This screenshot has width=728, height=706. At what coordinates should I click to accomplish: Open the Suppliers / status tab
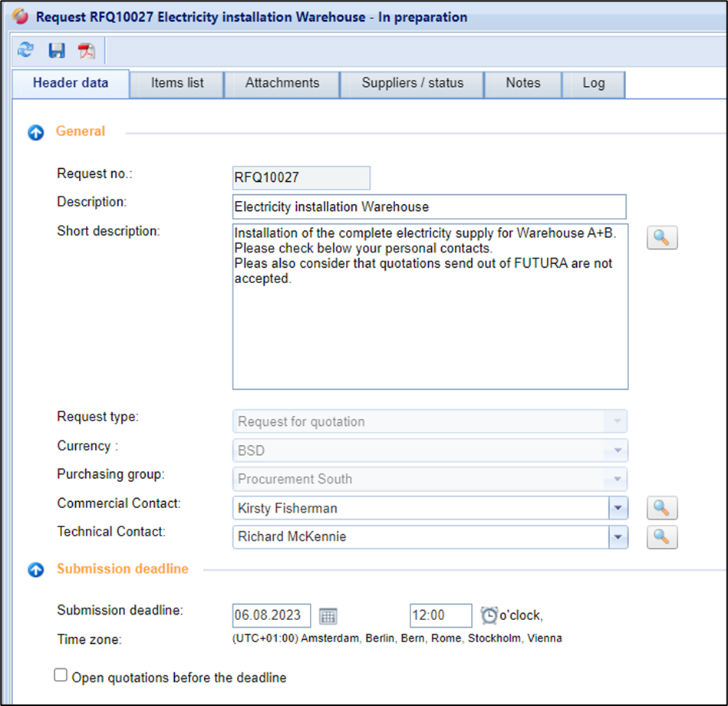tap(413, 84)
